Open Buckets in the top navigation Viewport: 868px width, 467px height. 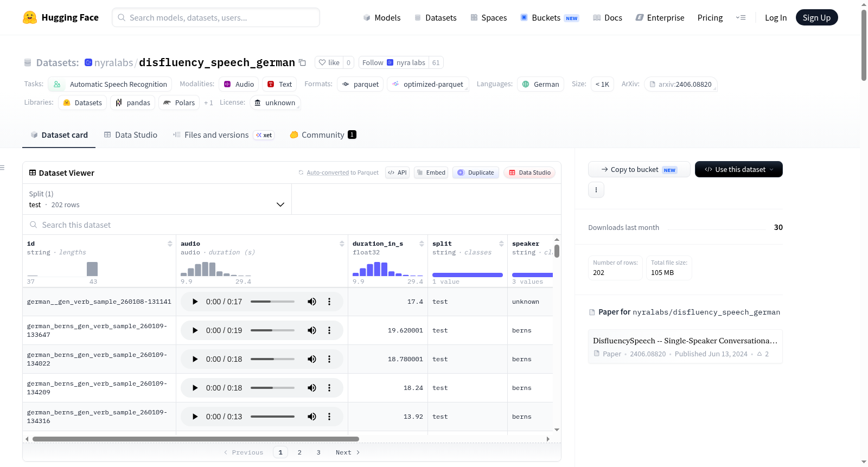pos(550,17)
